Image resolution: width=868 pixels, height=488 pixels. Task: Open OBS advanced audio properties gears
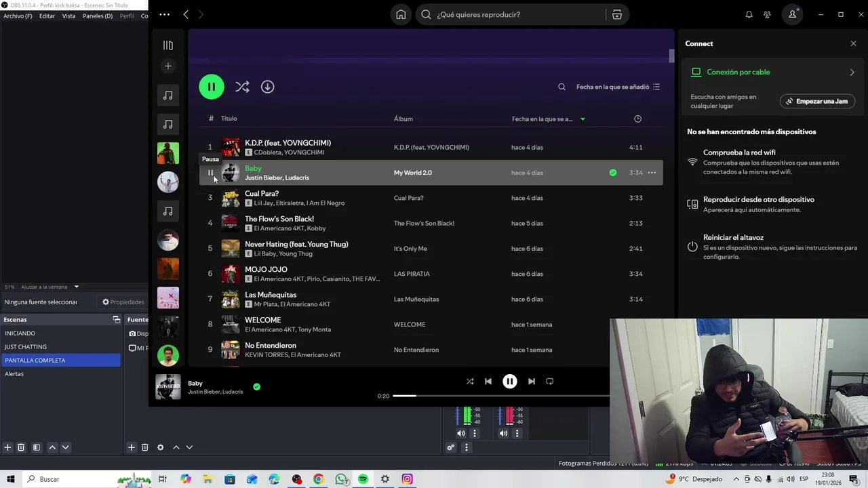pos(450,447)
